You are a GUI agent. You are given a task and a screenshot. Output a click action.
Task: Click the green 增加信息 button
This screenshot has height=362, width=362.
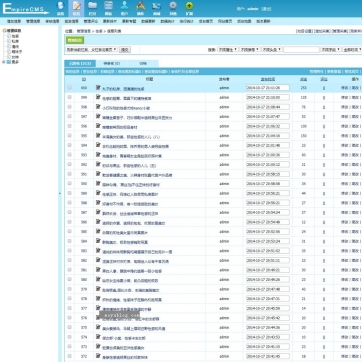75,40
